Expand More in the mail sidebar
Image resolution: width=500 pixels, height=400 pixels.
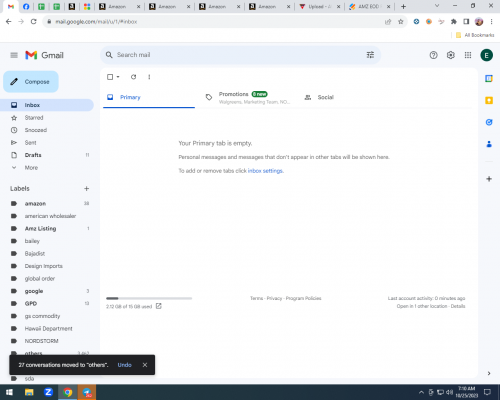click(x=31, y=168)
